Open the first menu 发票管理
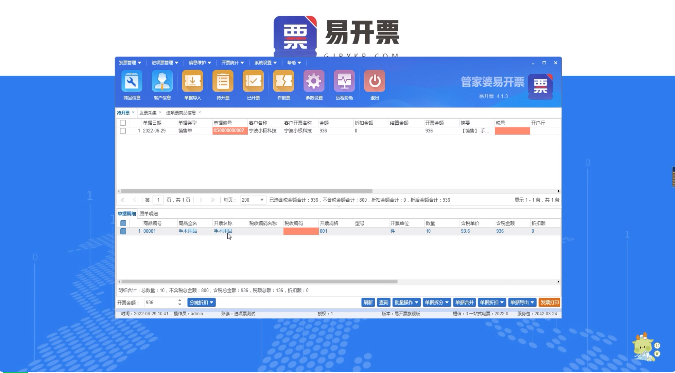Viewport: 675px width, 373px height. click(x=130, y=63)
